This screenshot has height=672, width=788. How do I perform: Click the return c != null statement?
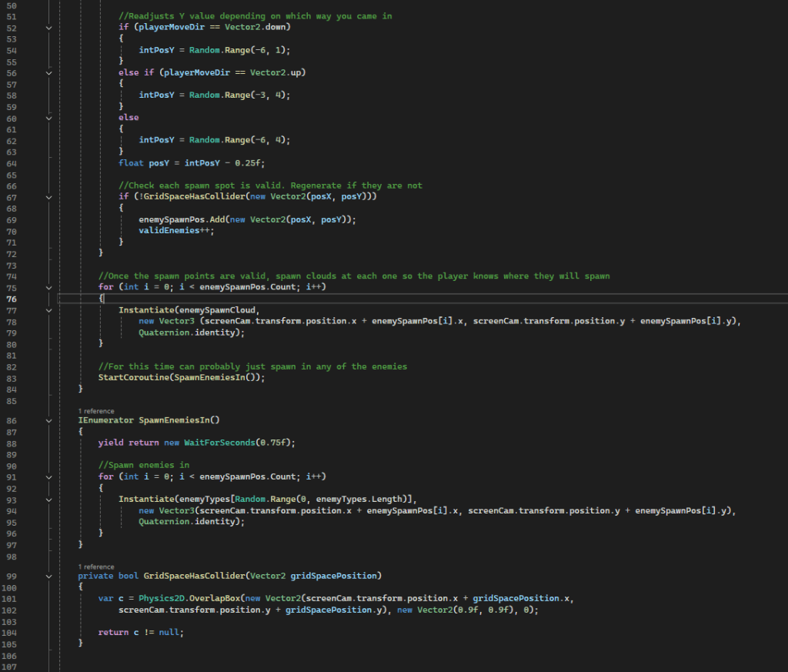tap(141, 632)
